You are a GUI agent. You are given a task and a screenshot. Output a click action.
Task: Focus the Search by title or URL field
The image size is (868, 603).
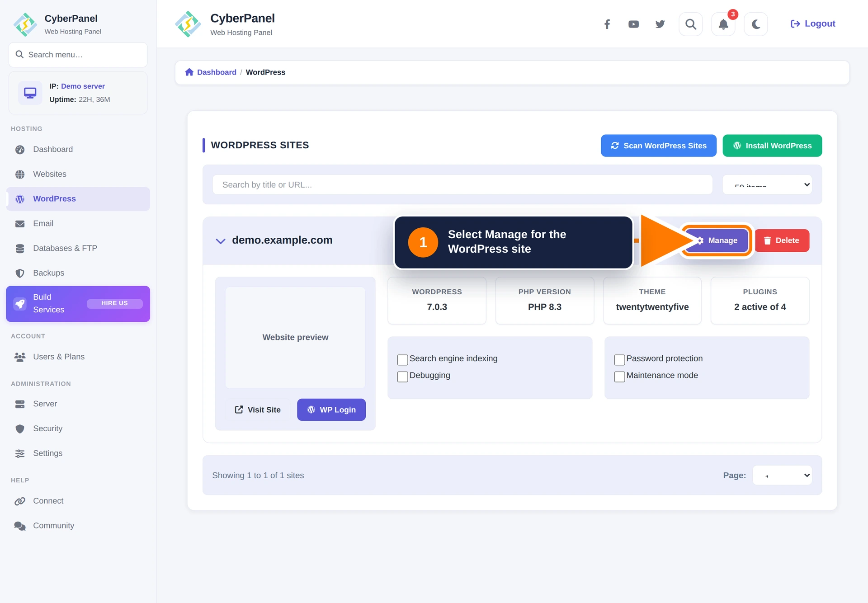pos(462,184)
